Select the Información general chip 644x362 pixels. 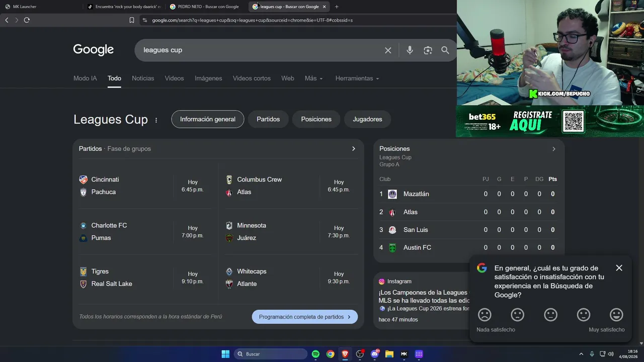tap(208, 119)
